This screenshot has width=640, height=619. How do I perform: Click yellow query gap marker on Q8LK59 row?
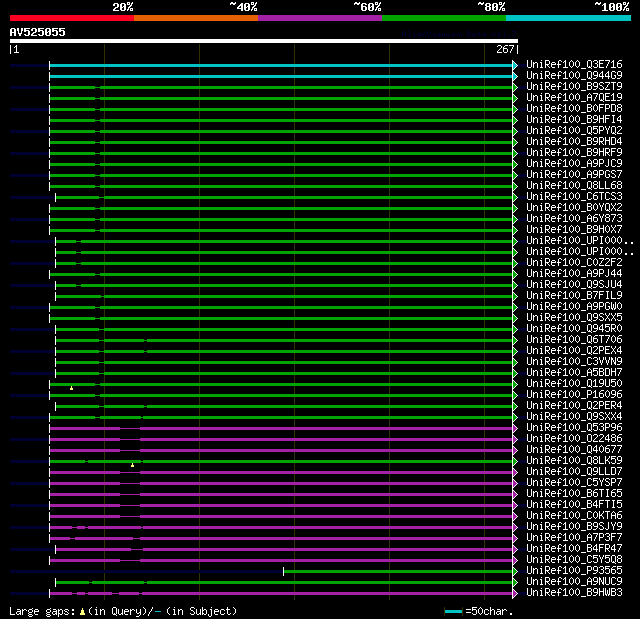(132, 465)
